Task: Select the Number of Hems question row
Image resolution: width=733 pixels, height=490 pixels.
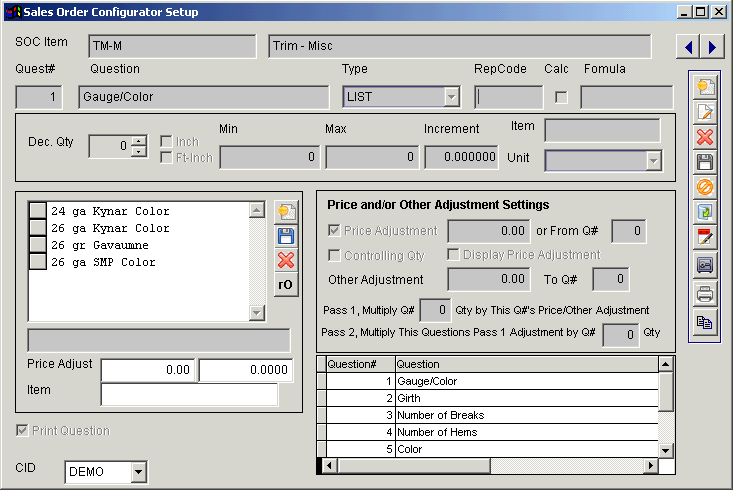Action: (525, 432)
